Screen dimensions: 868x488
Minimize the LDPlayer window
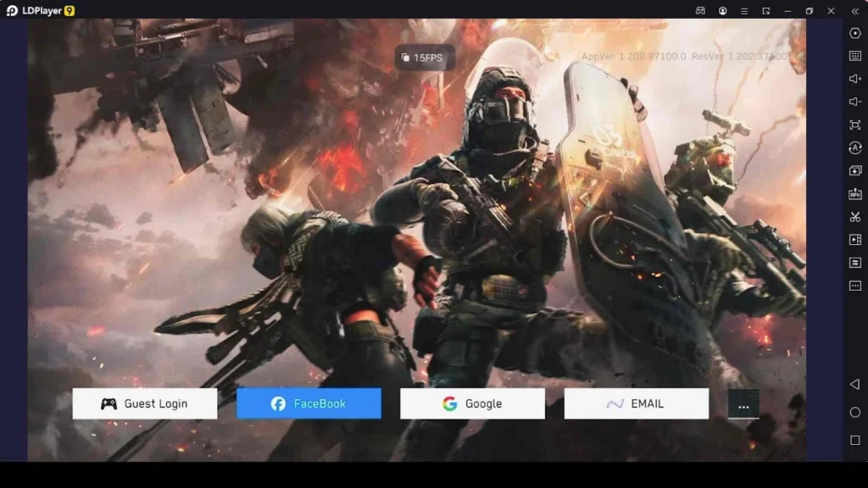[x=787, y=10]
